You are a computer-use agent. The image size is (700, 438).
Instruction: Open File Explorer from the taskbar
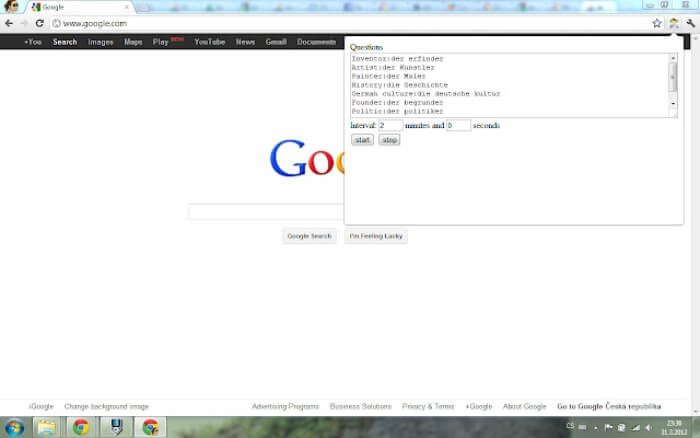coord(46,428)
